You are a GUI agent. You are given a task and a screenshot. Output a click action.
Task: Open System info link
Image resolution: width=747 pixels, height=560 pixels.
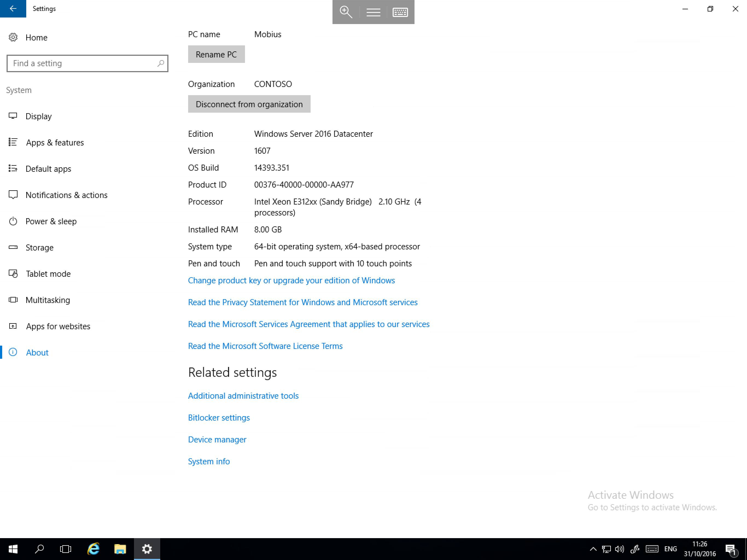click(x=209, y=461)
